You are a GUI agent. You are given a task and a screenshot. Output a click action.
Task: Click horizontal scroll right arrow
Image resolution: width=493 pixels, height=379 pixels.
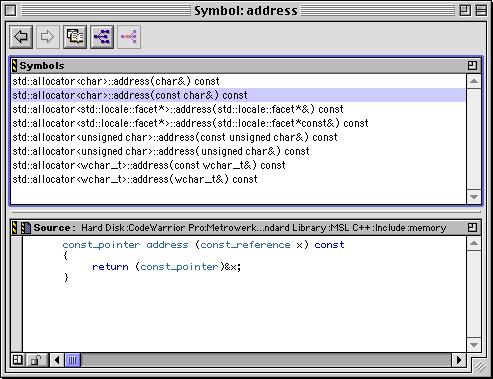point(459,360)
